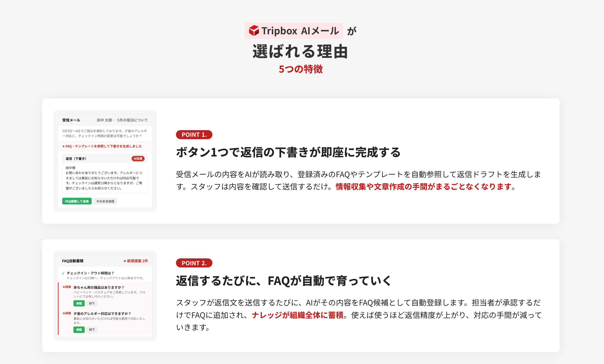Image resolution: width=604 pixels, height=364 pixels.
Task: Reject 赤ちゃん用の備品 suggestion with 却下
Action: coord(92,303)
